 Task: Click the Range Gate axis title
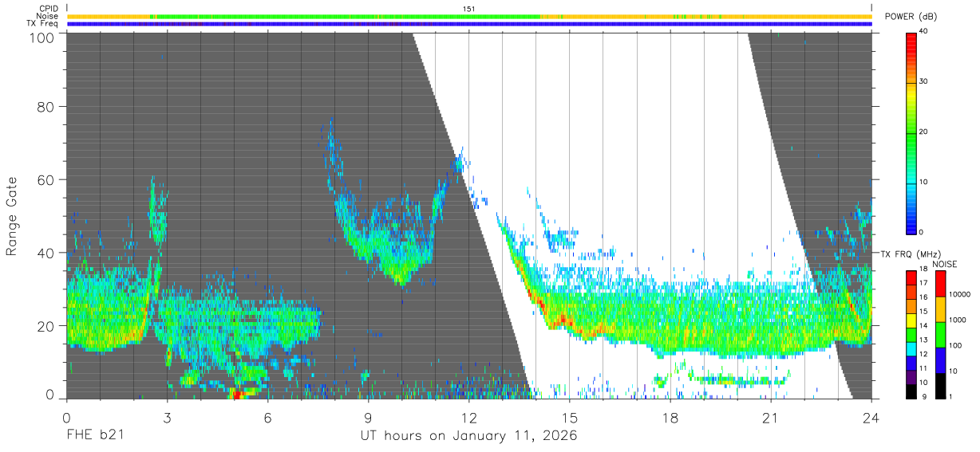point(12,216)
